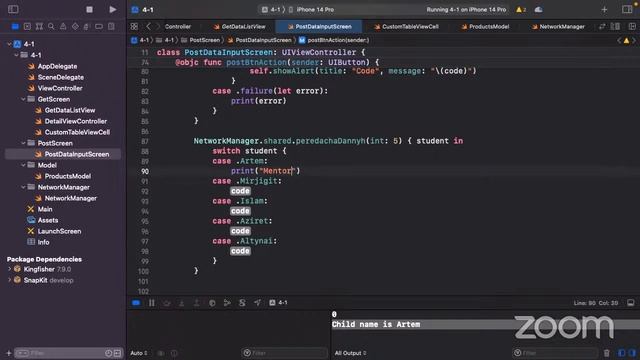640x360 pixels.
Task: Open the source control navigator
Action: tap(27, 27)
